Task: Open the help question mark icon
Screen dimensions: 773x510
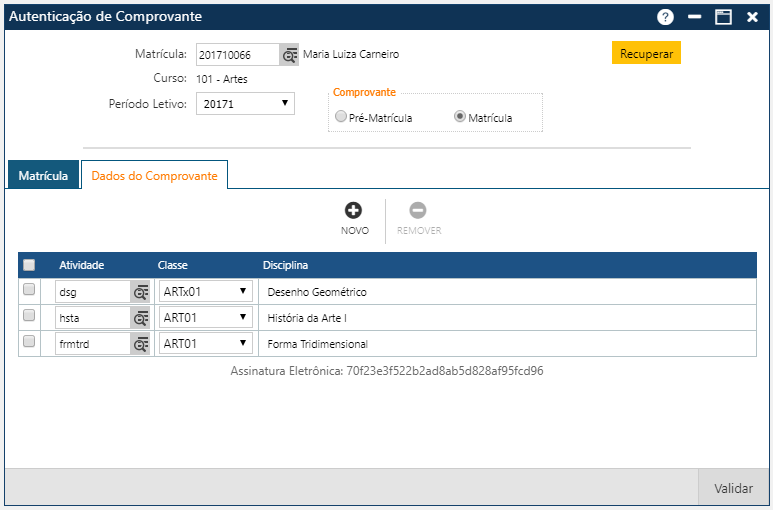Action: click(x=665, y=17)
